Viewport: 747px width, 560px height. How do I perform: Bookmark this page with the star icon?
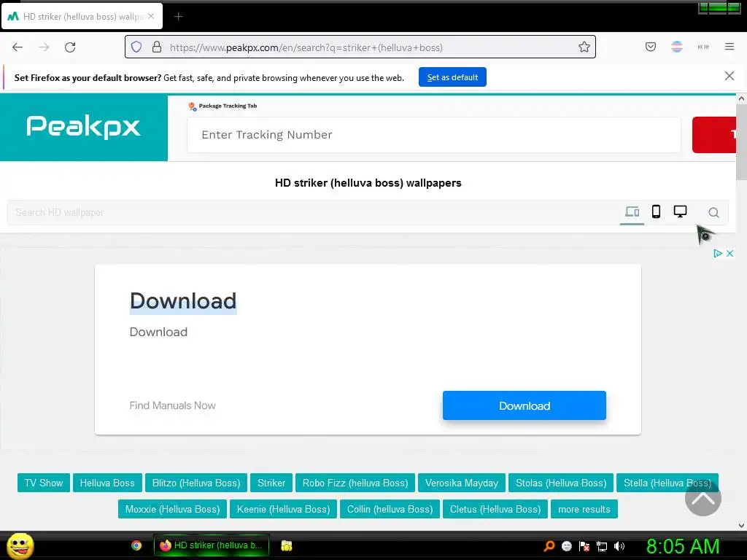point(584,47)
